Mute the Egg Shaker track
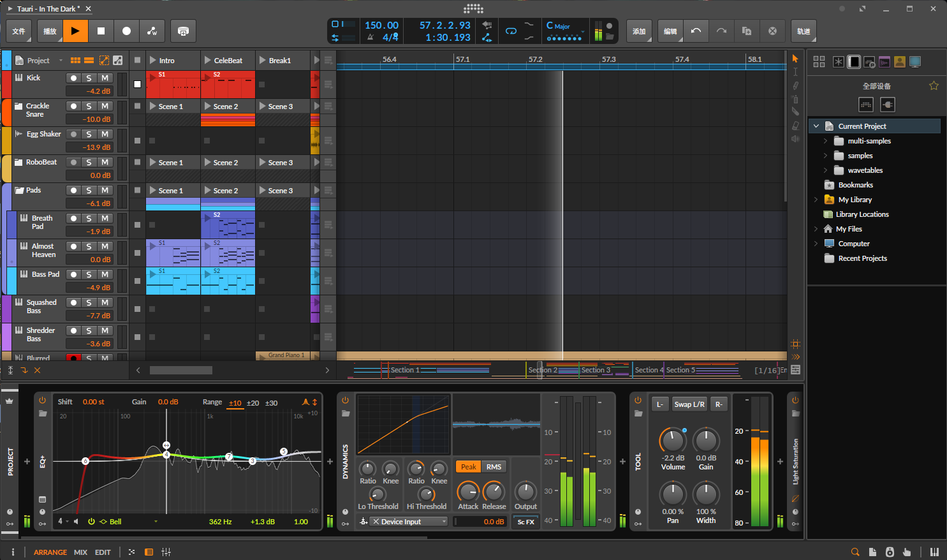This screenshot has height=560, width=947. click(x=105, y=134)
